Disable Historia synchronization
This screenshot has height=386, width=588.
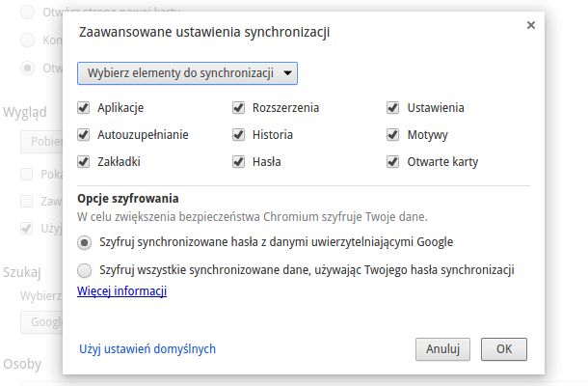[238, 135]
